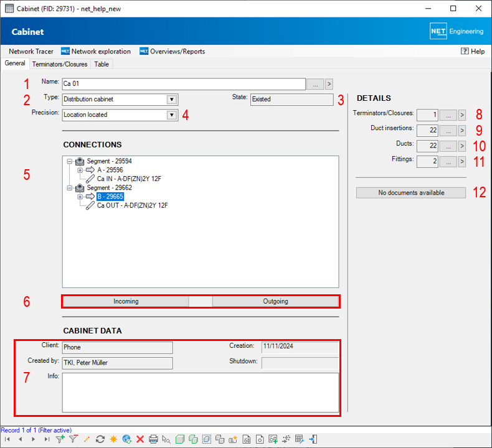Open the Help menu
This screenshot has width=492, height=448.
click(473, 52)
